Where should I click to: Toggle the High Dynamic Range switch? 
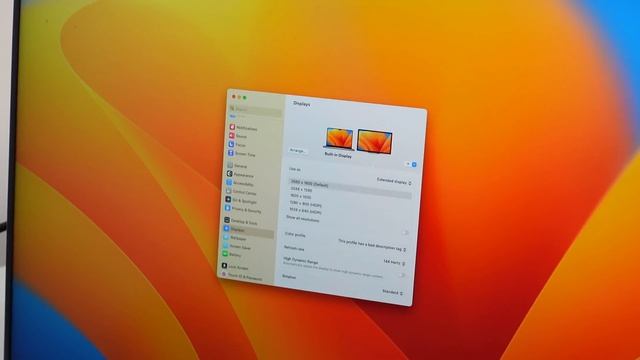pos(402,275)
